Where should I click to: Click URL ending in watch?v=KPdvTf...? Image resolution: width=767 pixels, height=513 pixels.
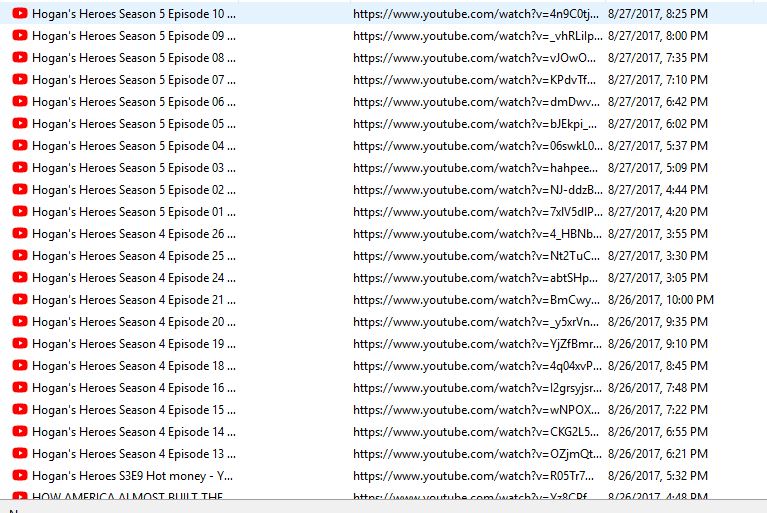pos(474,80)
